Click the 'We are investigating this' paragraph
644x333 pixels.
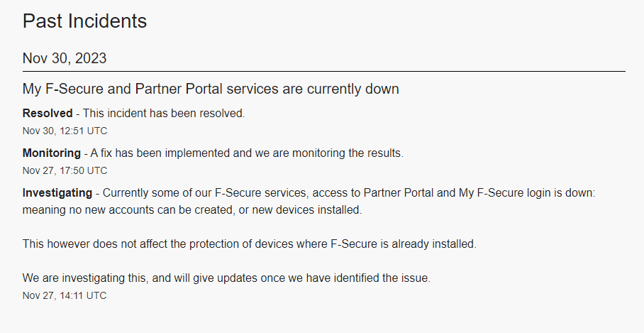pyautogui.click(x=226, y=278)
